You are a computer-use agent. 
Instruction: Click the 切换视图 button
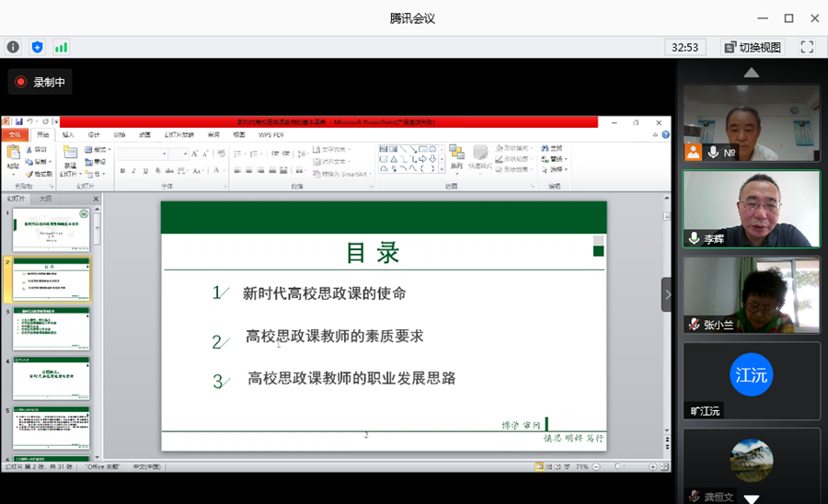coord(752,47)
